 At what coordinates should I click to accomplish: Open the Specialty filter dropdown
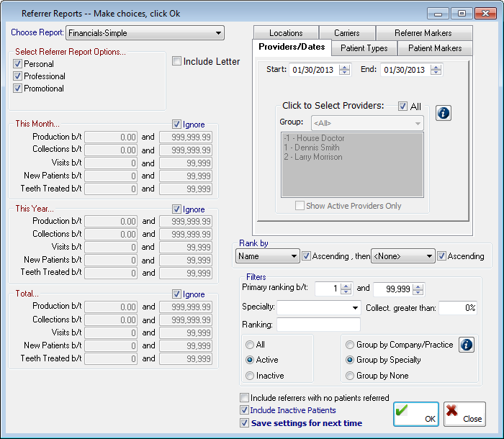pyautogui.click(x=319, y=308)
